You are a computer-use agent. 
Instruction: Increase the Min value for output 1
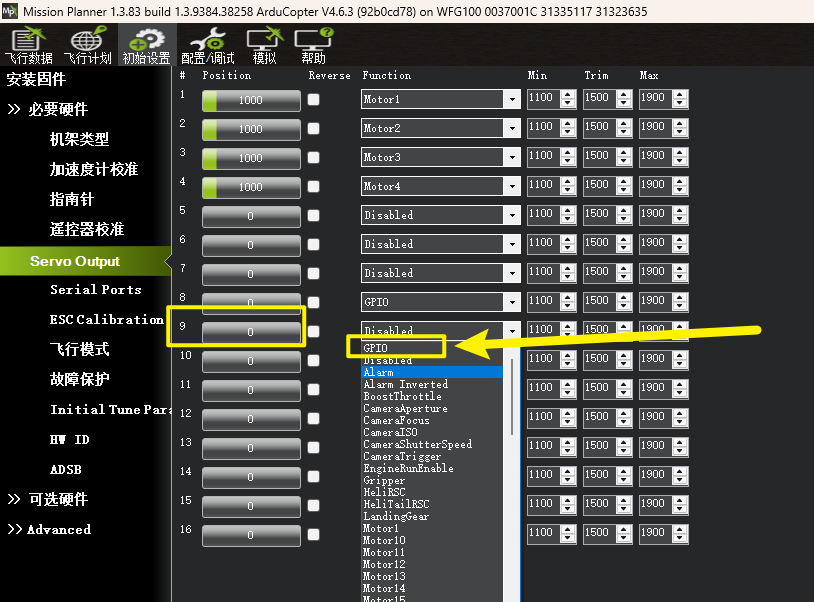point(568,95)
